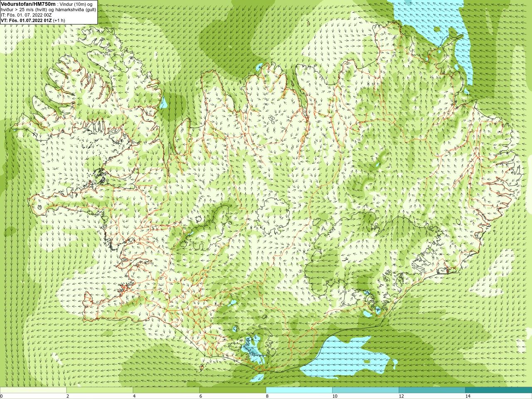Pick the 4–6 m/s green legend swatch

coord(166,390)
